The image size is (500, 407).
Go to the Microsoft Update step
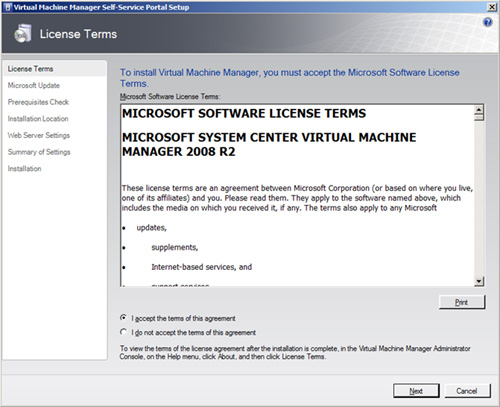34,85
